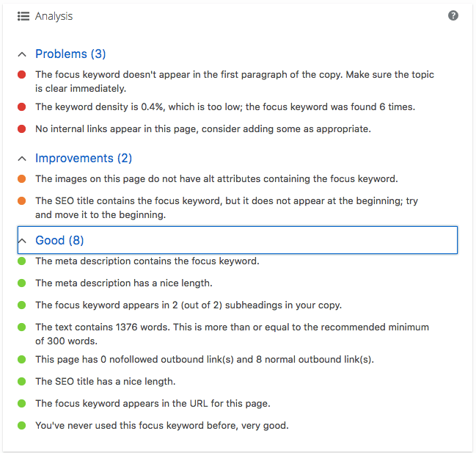Click orange bullet beside SEO title improvement
476x453 pixels.
(21, 200)
